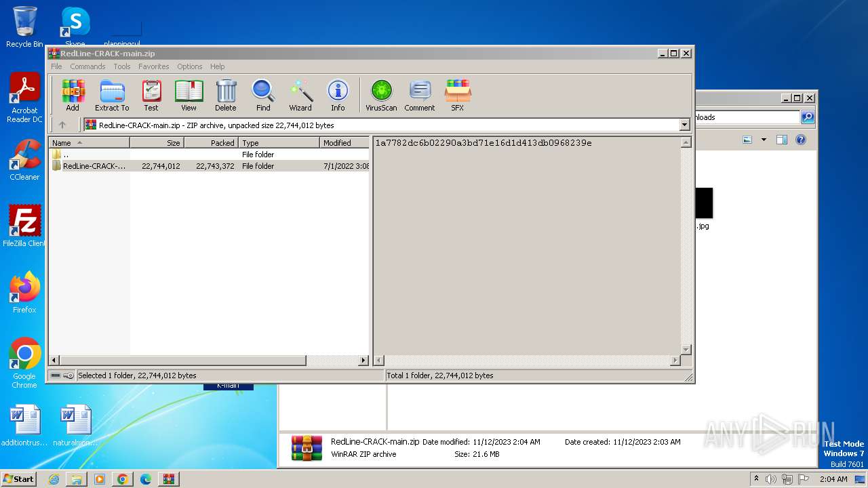Screen dimensions: 868x488
Task: Click the Action Center flag tray icon
Action: [x=804, y=479]
